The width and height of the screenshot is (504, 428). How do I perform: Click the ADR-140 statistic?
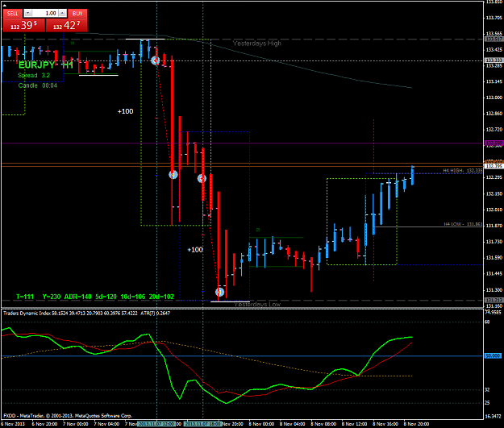click(x=77, y=297)
